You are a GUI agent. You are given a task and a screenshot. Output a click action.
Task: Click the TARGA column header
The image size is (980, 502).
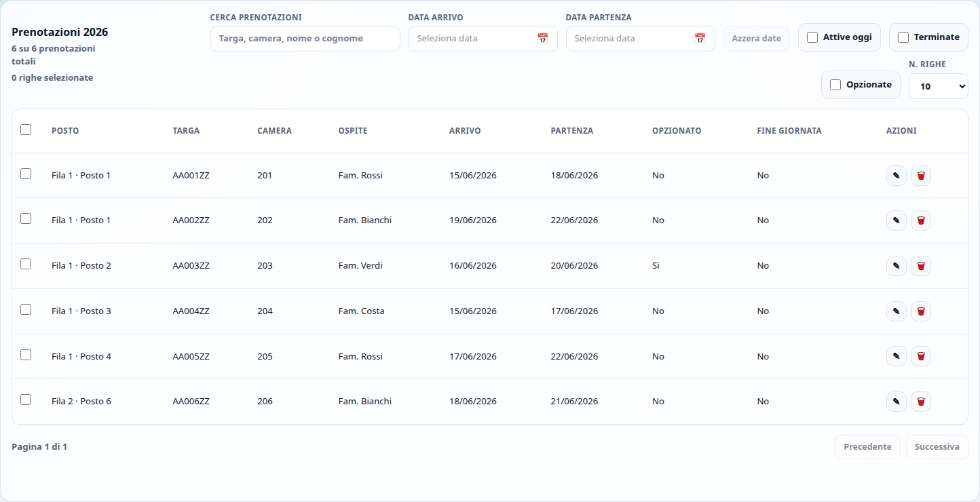point(187,131)
